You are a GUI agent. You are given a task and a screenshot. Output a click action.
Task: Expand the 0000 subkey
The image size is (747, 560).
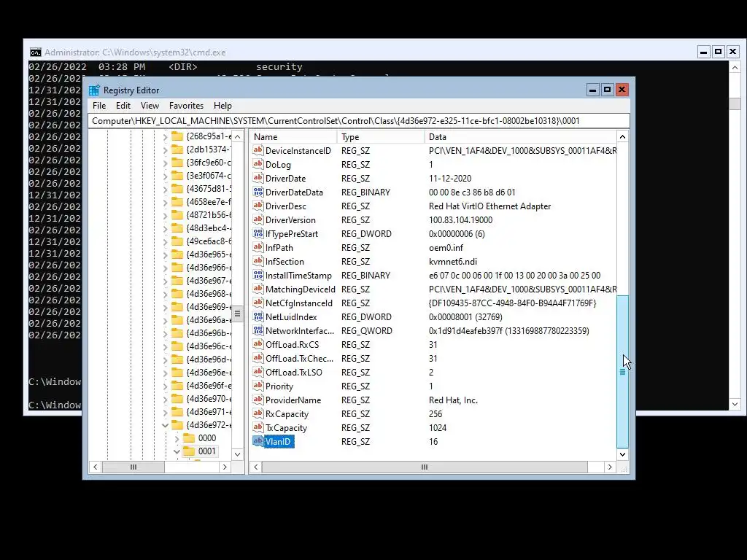tap(177, 438)
